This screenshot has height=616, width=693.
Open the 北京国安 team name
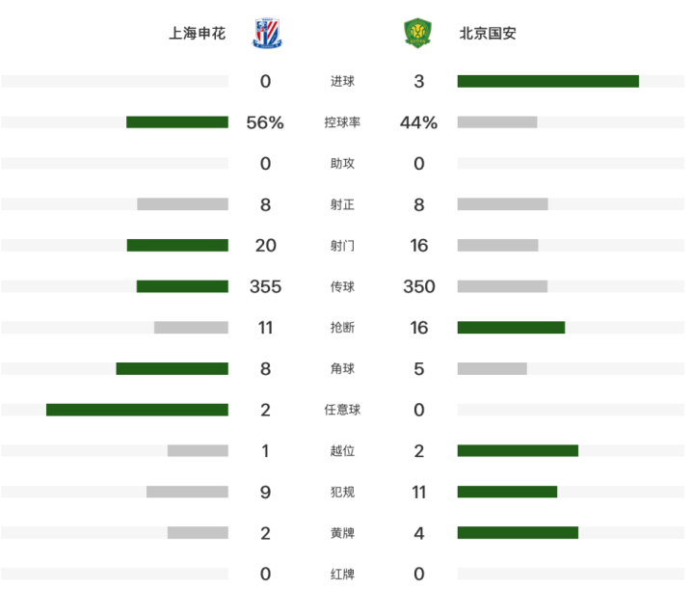click(488, 33)
